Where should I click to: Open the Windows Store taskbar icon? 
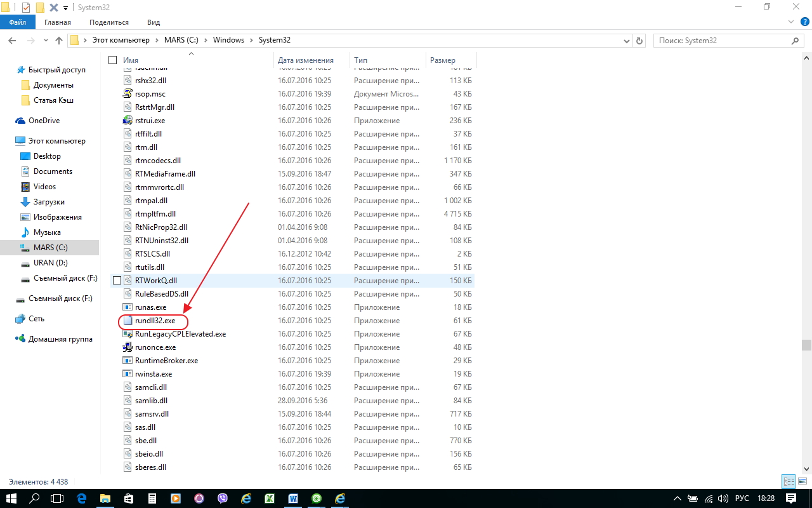point(128,498)
